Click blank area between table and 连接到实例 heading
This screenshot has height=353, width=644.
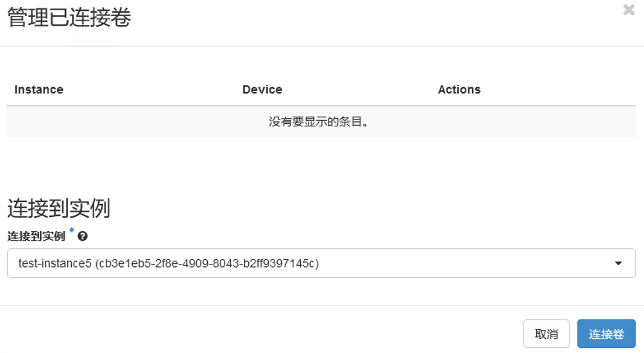pos(321,166)
